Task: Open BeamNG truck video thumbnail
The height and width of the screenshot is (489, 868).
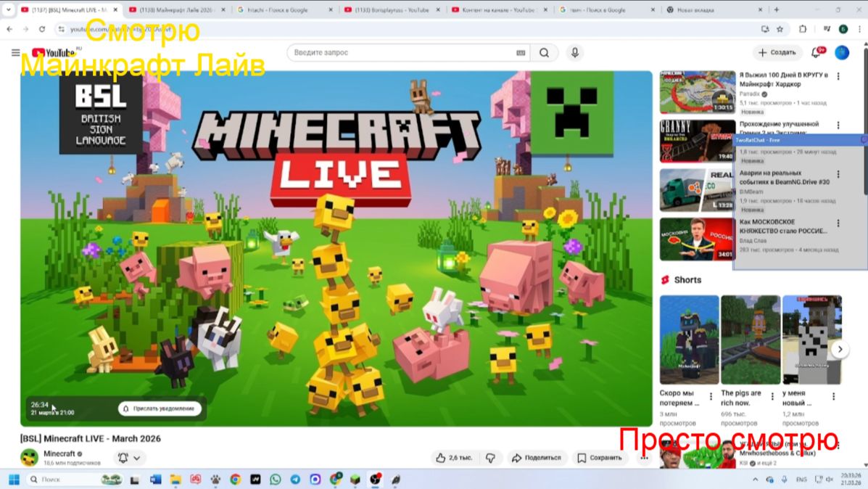Action: pos(698,190)
